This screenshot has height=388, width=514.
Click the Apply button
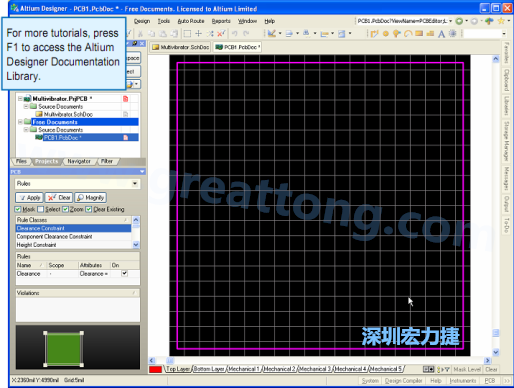29,198
